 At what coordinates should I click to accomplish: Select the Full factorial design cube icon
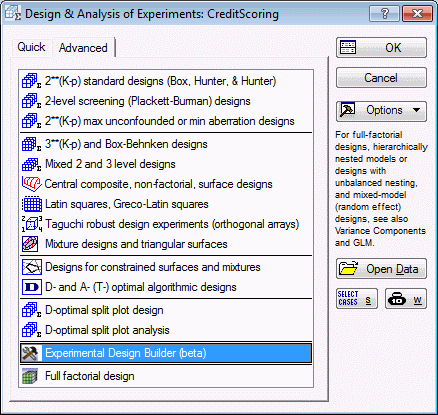click(30, 376)
